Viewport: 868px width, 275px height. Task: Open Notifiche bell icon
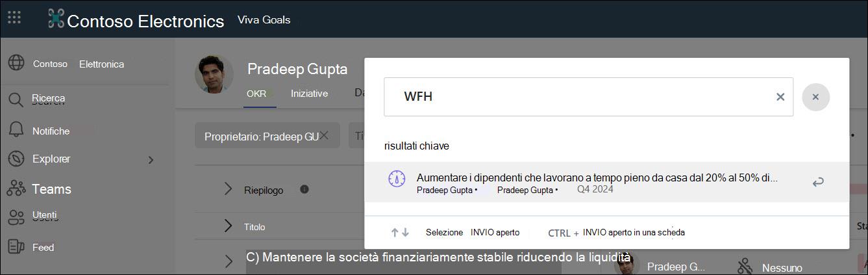16,130
